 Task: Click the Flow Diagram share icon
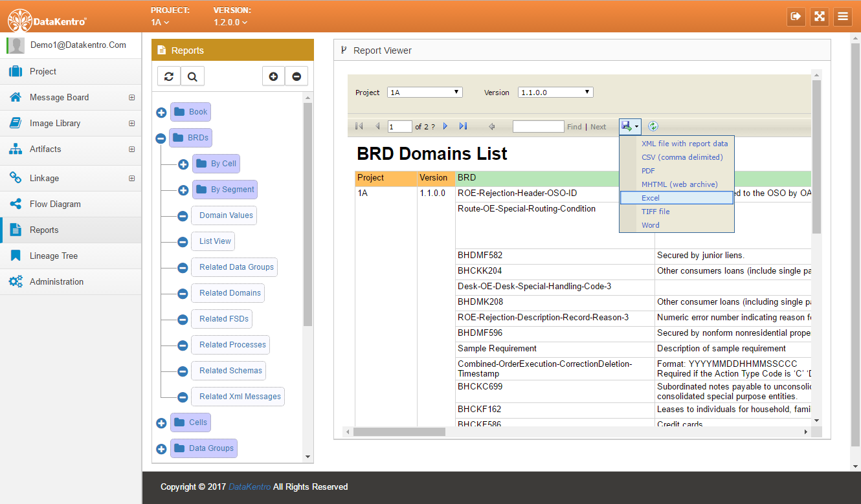coord(16,204)
